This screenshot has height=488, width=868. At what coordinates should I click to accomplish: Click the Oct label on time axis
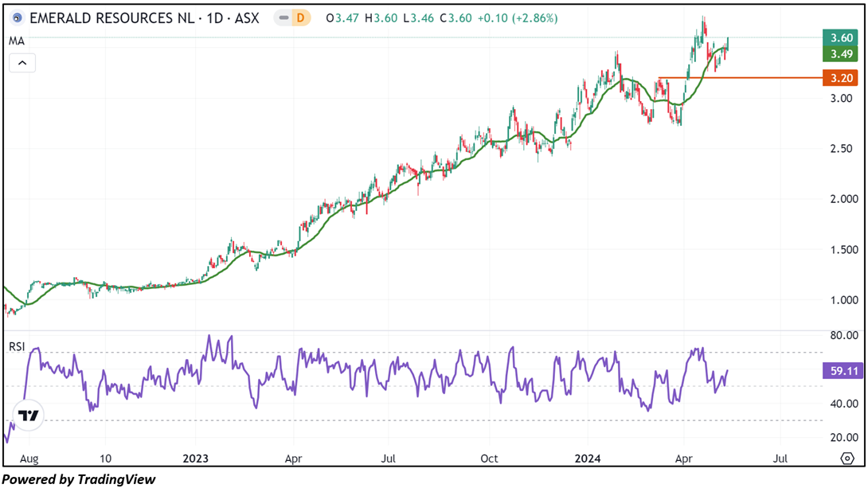coord(489,459)
